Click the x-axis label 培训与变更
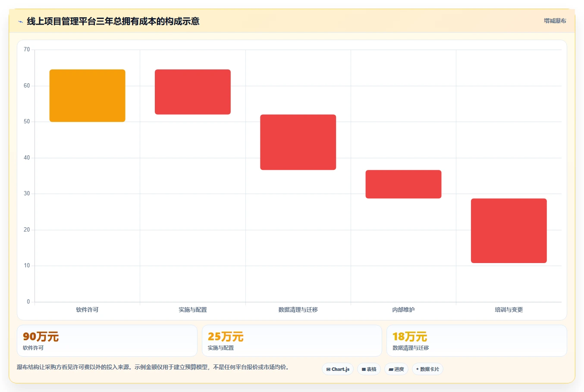The height and width of the screenshot is (392, 584). point(509,310)
